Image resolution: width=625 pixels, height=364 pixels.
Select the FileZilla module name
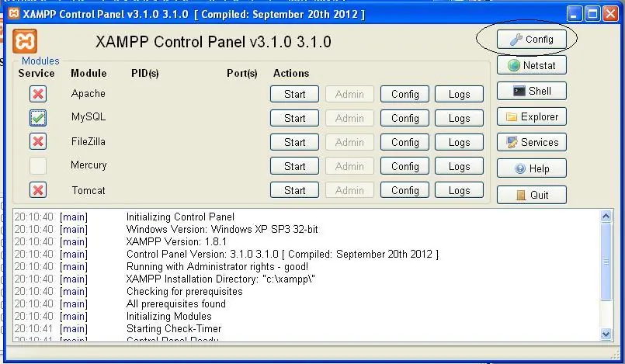(x=88, y=141)
